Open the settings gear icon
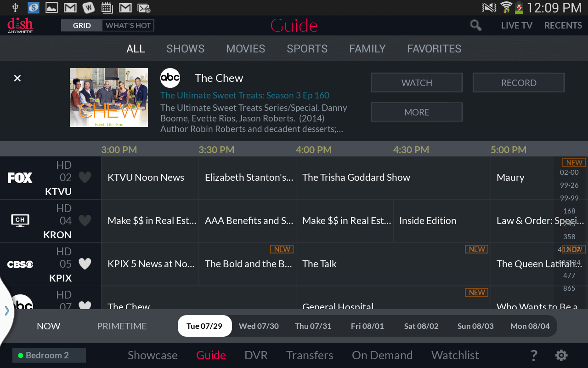The width and height of the screenshot is (588, 368). pyautogui.click(x=561, y=355)
